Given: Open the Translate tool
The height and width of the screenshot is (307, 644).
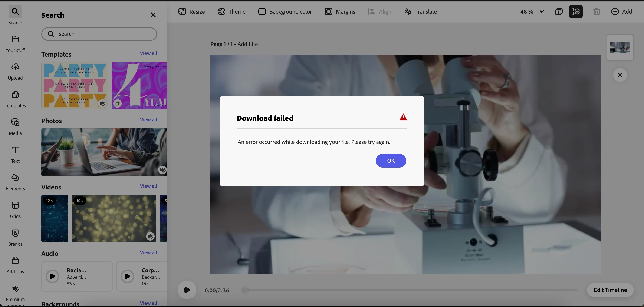Looking at the screenshot, I should coord(421,11).
